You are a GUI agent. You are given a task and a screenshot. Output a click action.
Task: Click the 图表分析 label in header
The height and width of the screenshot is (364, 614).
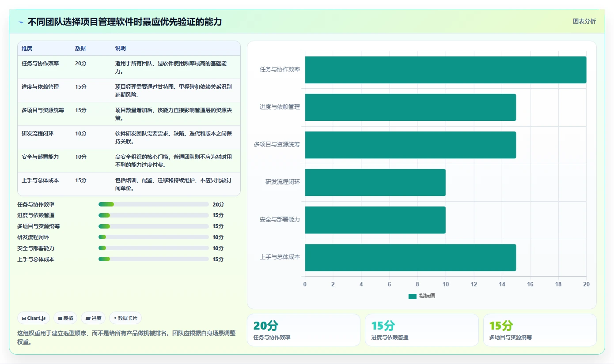click(584, 21)
